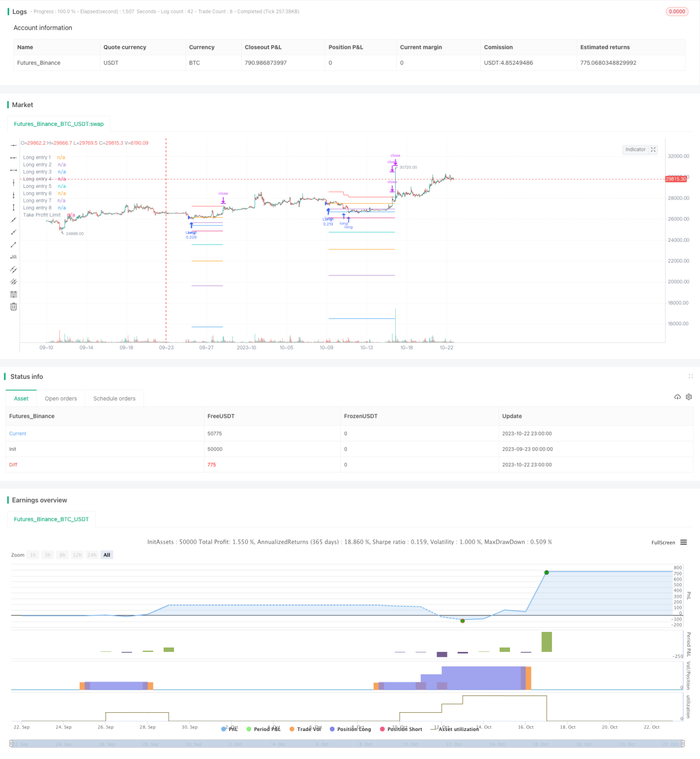700x759 pixels.
Task: Click the FullScreen button on earnings chart
Action: (663, 543)
